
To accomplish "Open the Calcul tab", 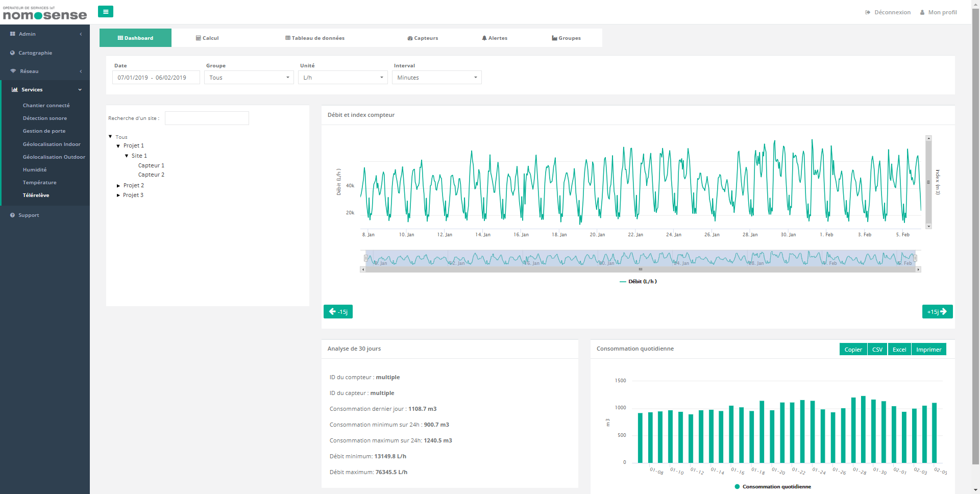I will (x=207, y=38).
